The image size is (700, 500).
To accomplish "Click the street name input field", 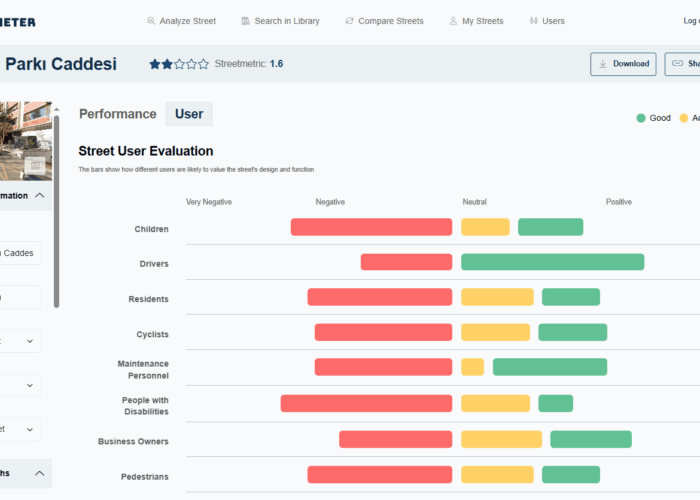I will [x=20, y=253].
